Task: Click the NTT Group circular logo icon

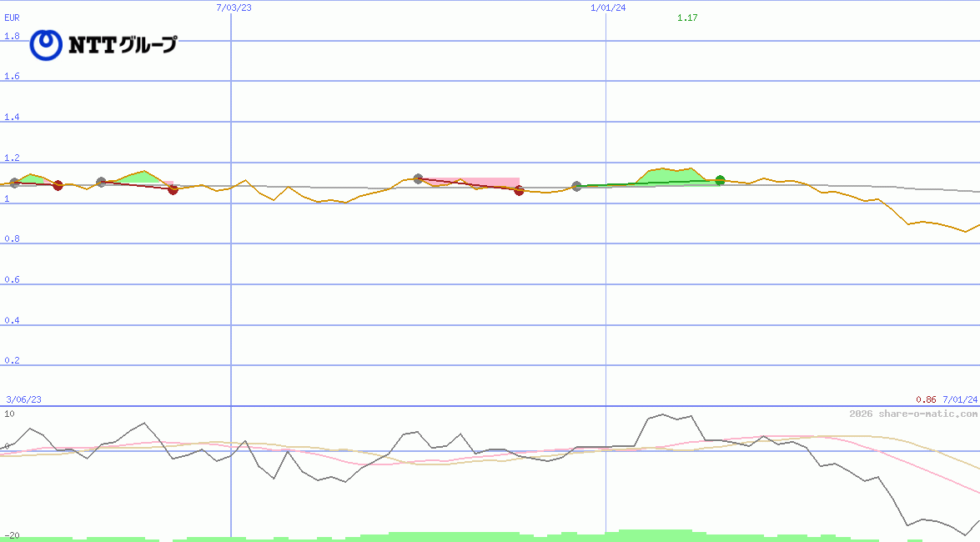Action: click(x=46, y=45)
